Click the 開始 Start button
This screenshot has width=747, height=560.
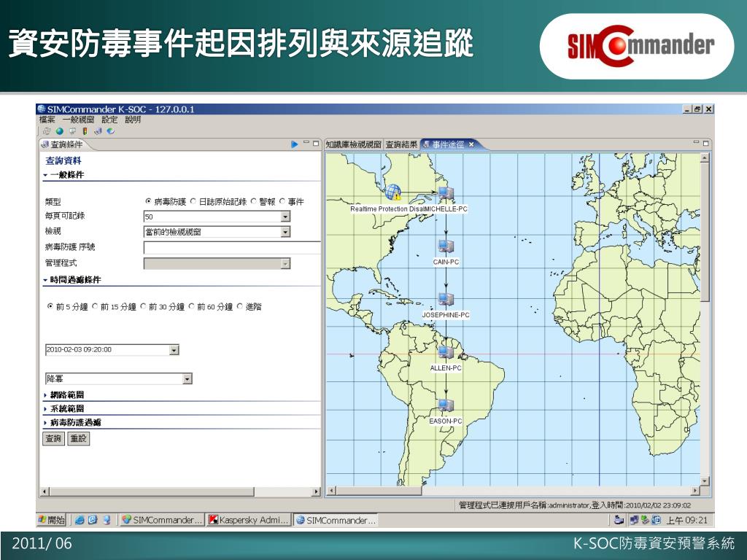coord(52,520)
